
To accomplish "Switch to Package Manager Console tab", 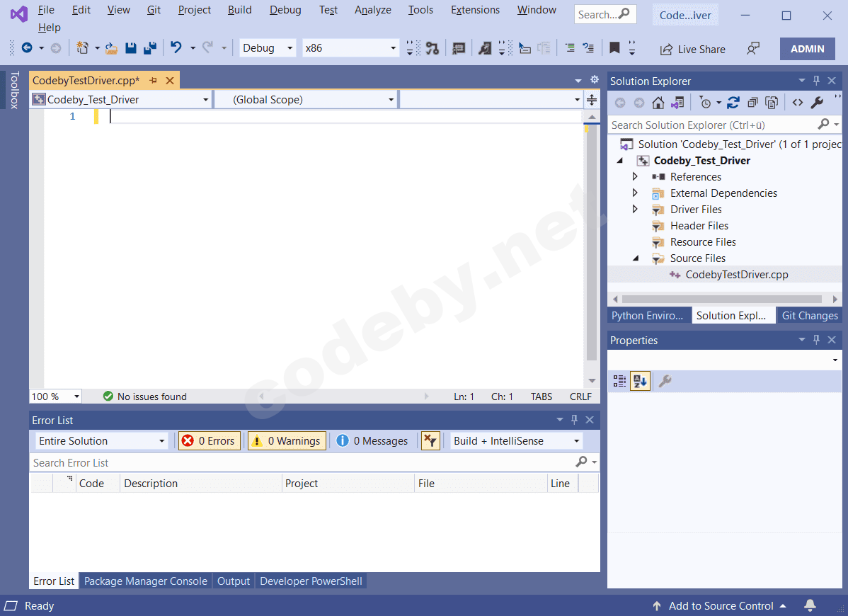I will point(146,581).
